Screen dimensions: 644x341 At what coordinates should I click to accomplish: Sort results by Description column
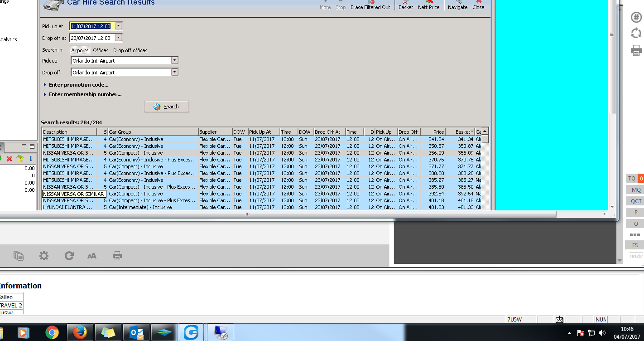[x=69, y=132]
